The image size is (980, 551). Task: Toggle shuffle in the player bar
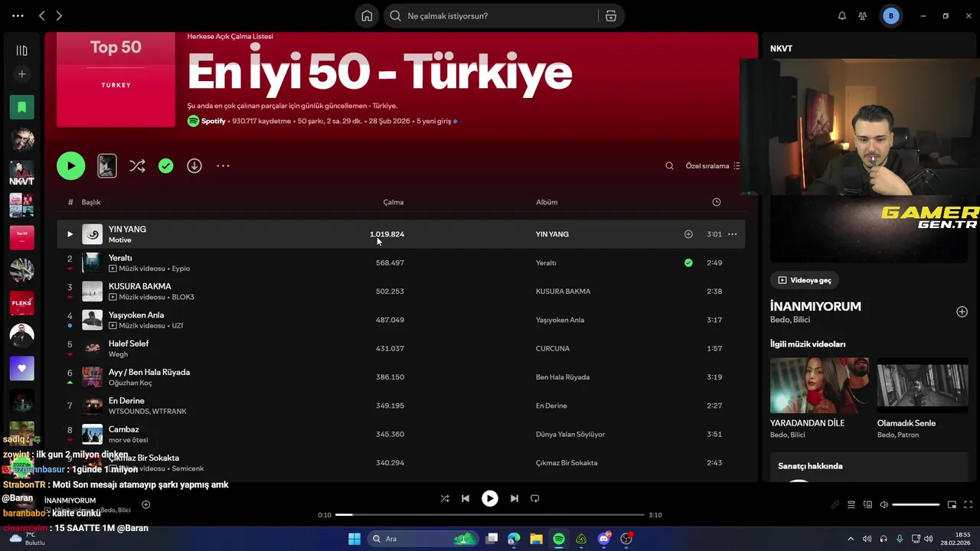point(445,498)
